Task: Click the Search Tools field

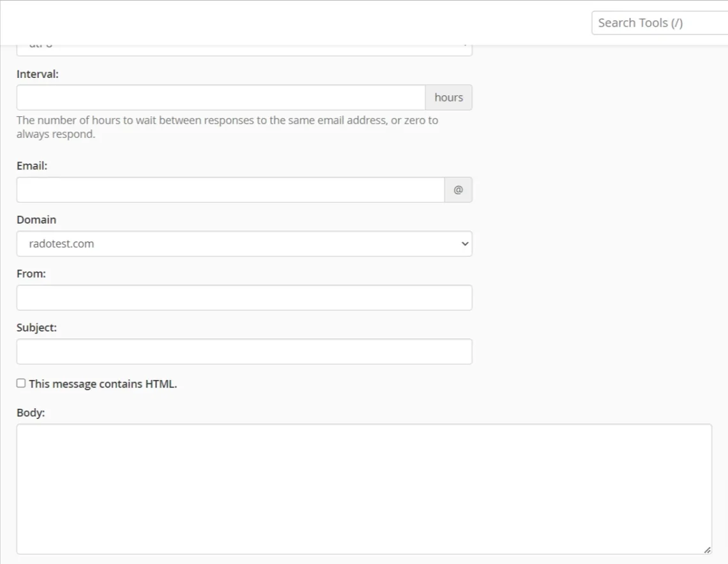Action: [x=658, y=23]
